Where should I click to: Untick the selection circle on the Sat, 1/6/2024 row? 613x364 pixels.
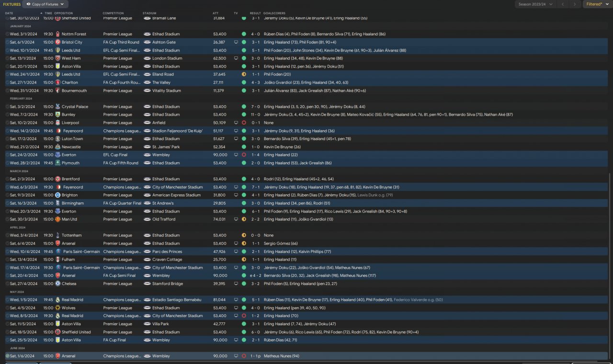pyautogui.click(x=7, y=356)
